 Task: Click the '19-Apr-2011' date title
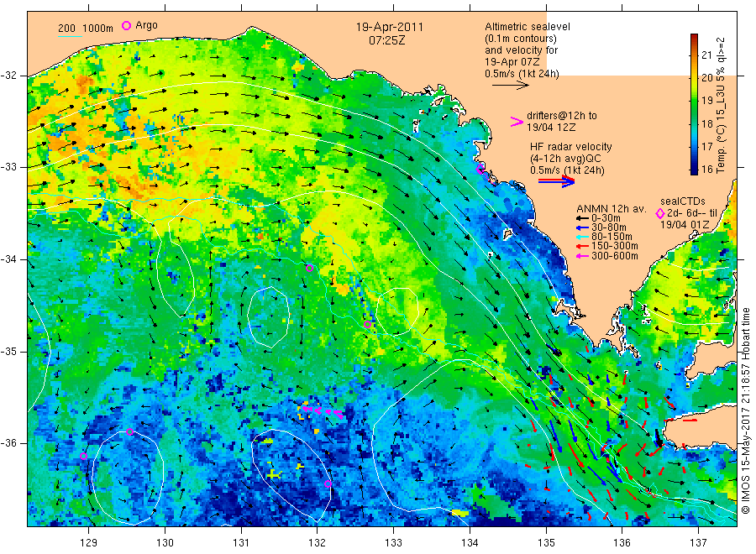pyautogui.click(x=390, y=27)
